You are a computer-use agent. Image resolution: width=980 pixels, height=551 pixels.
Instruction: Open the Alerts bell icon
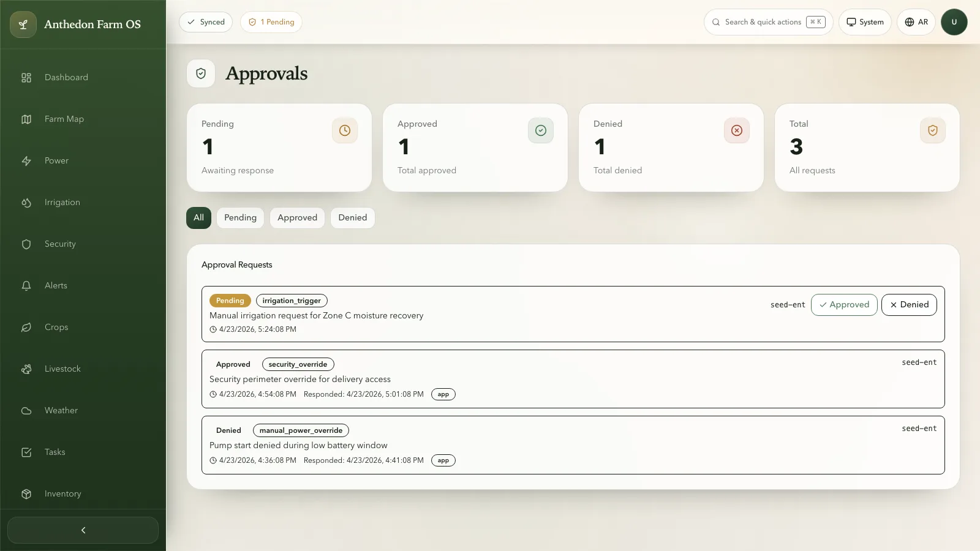click(26, 286)
